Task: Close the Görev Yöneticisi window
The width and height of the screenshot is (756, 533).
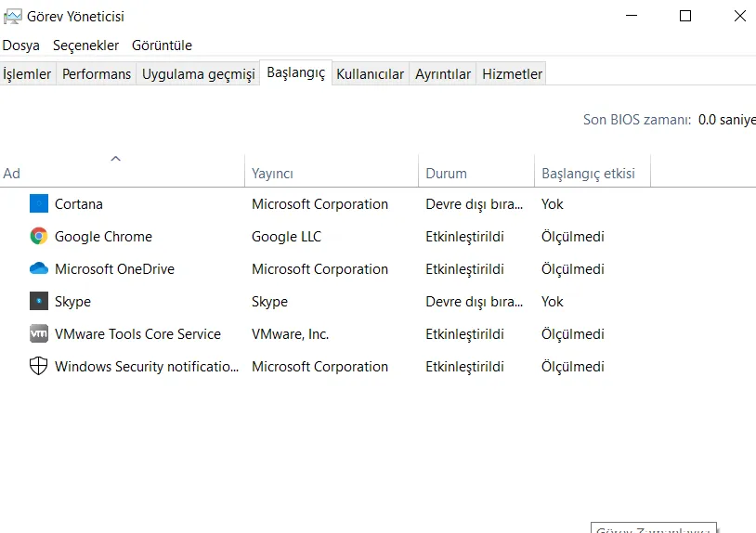Action: [x=740, y=16]
